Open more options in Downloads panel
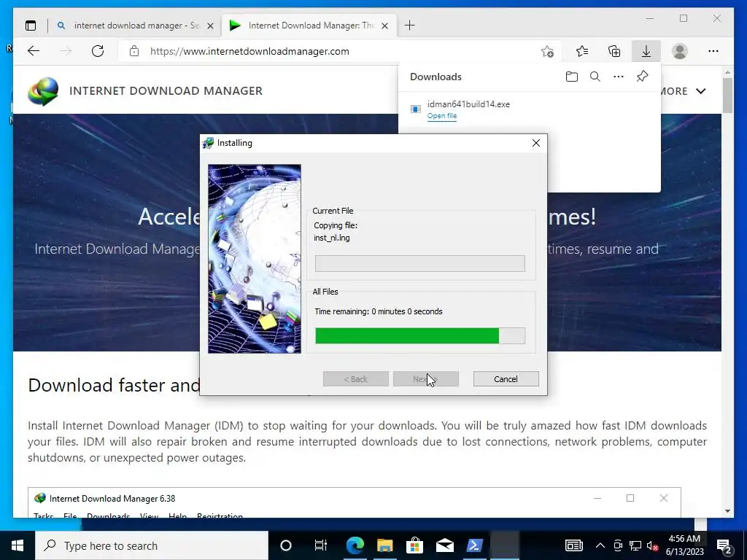 [619, 77]
